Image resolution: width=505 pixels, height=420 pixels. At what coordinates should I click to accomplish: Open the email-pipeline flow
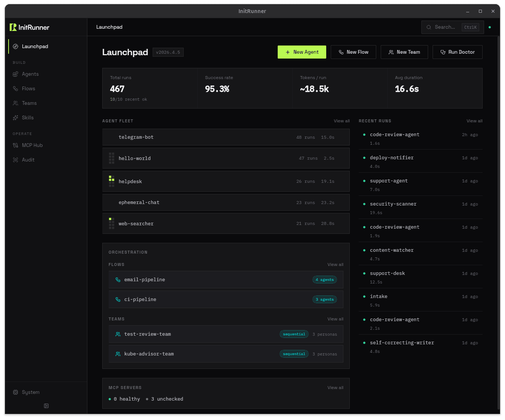[226, 280]
